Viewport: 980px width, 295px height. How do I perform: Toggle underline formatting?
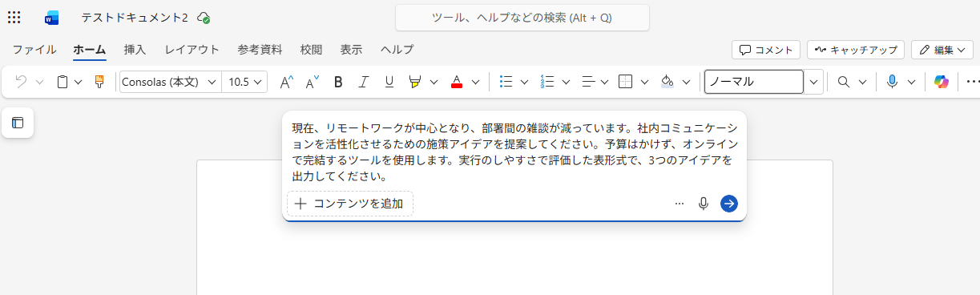(389, 82)
